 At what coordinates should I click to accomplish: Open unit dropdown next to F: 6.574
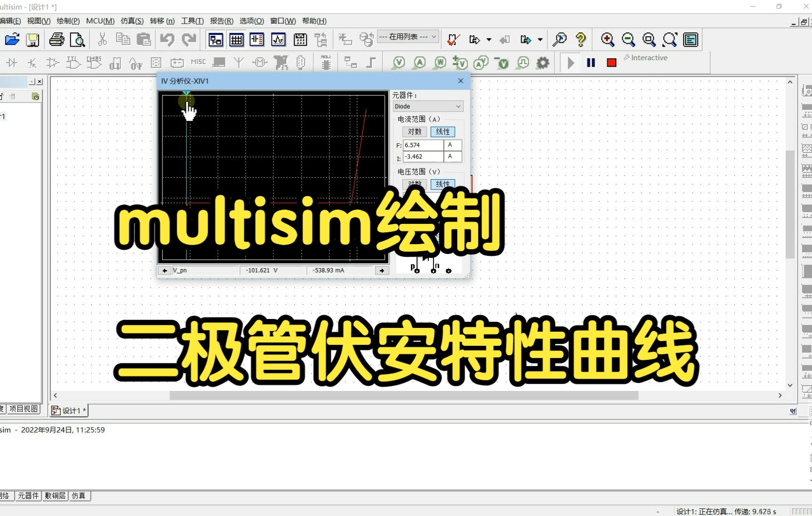pos(453,145)
